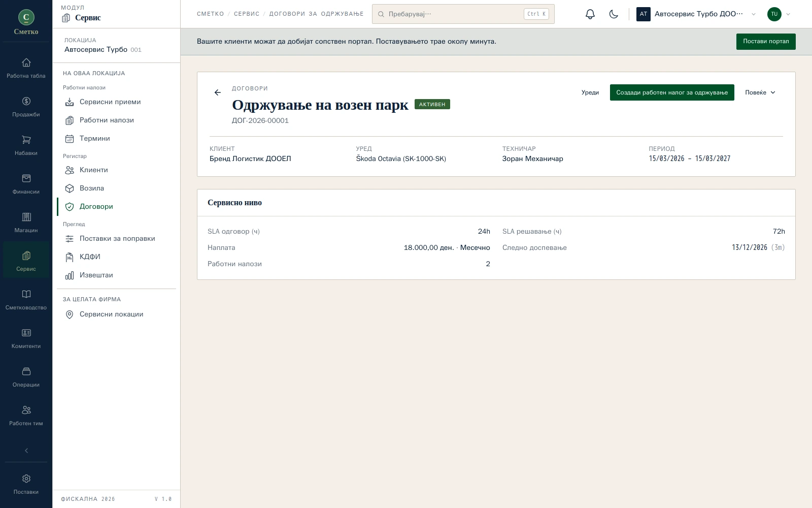Go to Набавки cart icon

(26, 145)
